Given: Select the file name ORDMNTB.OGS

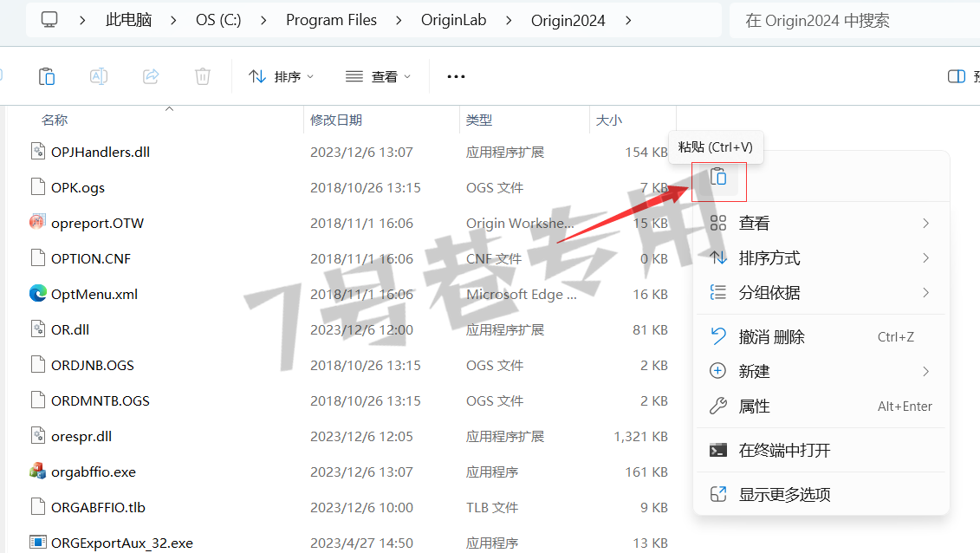Looking at the screenshot, I should (x=101, y=400).
